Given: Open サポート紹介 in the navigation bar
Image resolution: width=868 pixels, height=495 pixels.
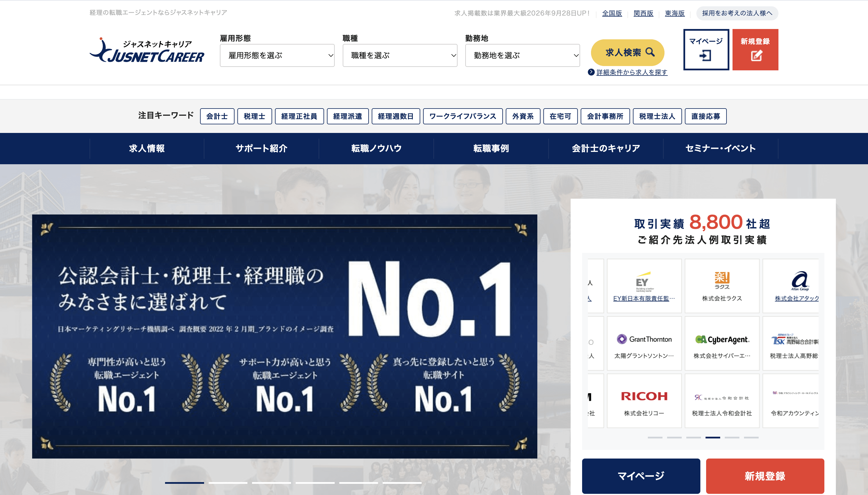Looking at the screenshot, I should [x=261, y=148].
